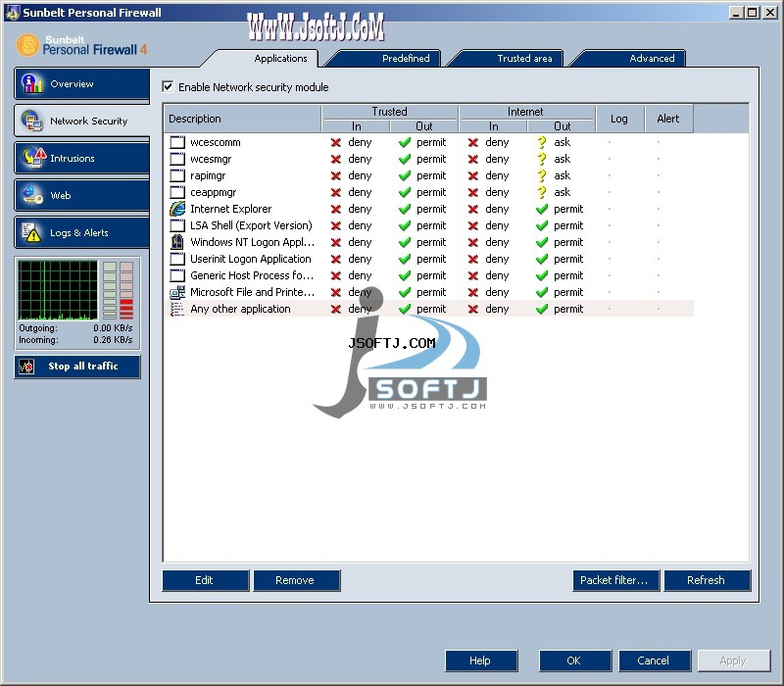The height and width of the screenshot is (686, 784).
Task: Click the Internet Explorer application icon
Action: pos(177,209)
